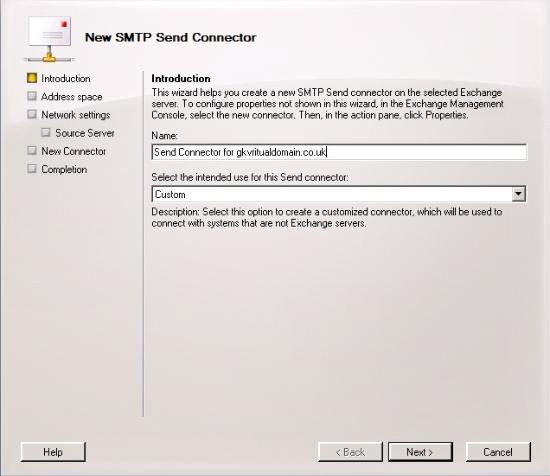Select the Completion step label

pos(64,169)
